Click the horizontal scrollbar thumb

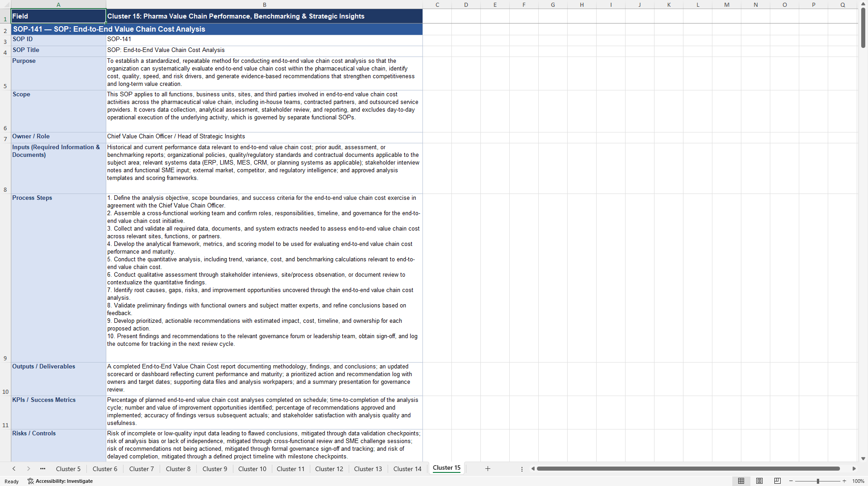click(x=688, y=469)
